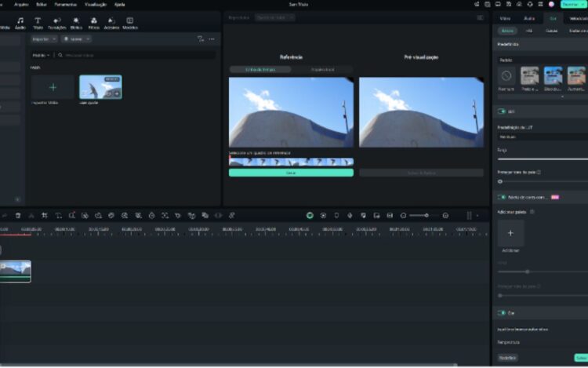Screen dimensions: 588x368
Task: Open the Áudio library tab
Action: (20, 23)
